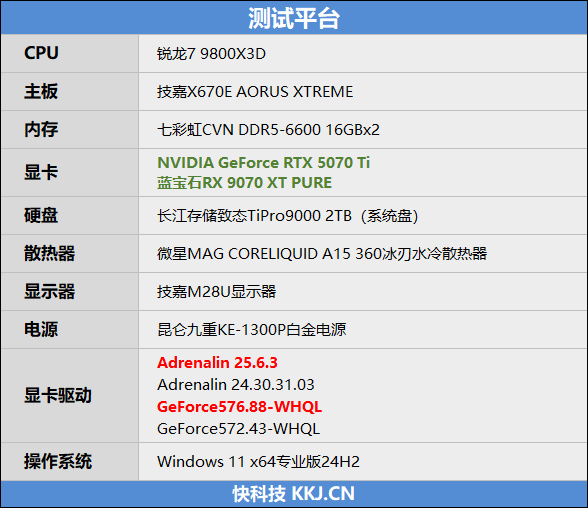Click the 测试平台 header title
The height and width of the screenshot is (508, 588).
pyautogui.click(x=294, y=18)
